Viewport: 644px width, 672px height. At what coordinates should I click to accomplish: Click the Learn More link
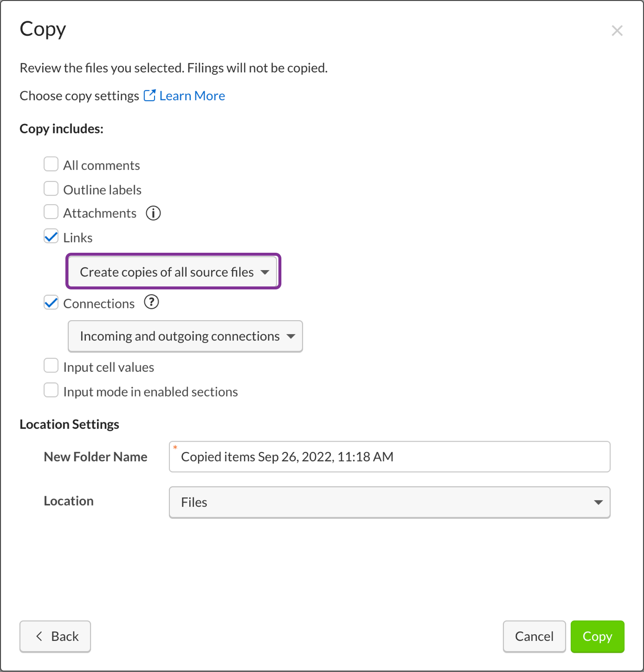pyautogui.click(x=191, y=95)
